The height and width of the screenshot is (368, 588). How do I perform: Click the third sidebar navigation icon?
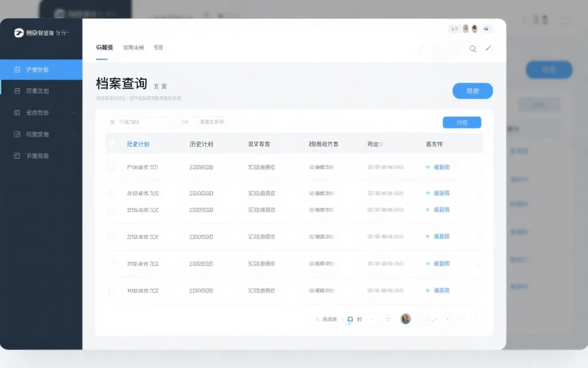pyautogui.click(x=17, y=112)
